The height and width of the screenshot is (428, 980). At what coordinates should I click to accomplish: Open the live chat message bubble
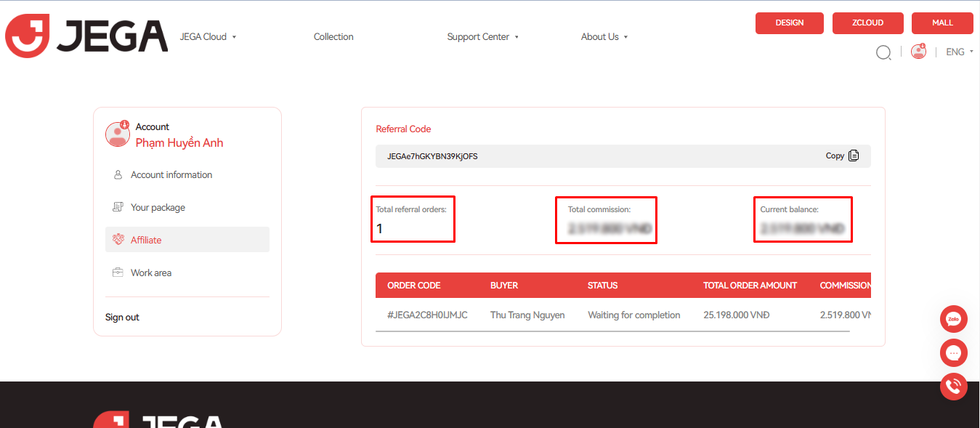pyautogui.click(x=953, y=352)
